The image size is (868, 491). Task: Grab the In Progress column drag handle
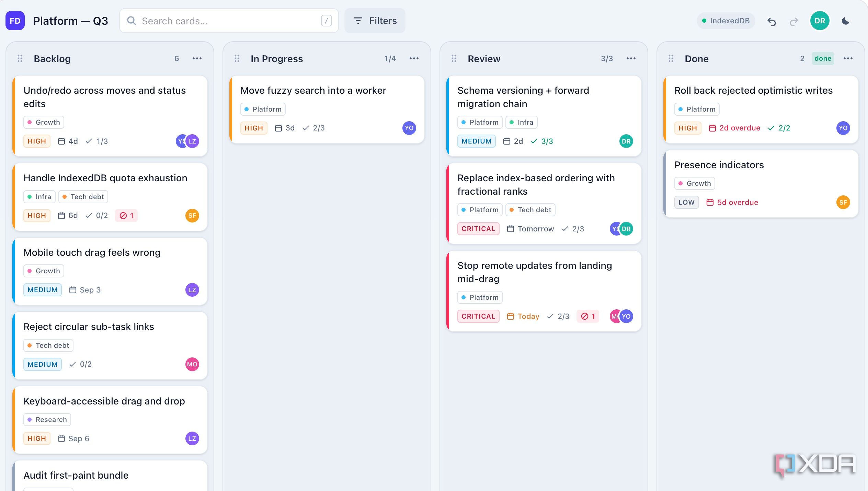pyautogui.click(x=237, y=59)
